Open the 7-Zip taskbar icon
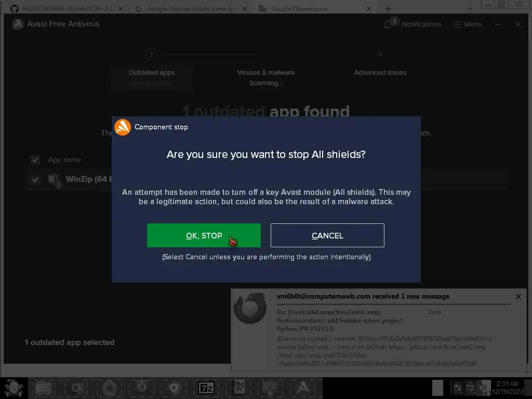 pyautogui.click(x=206, y=388)
